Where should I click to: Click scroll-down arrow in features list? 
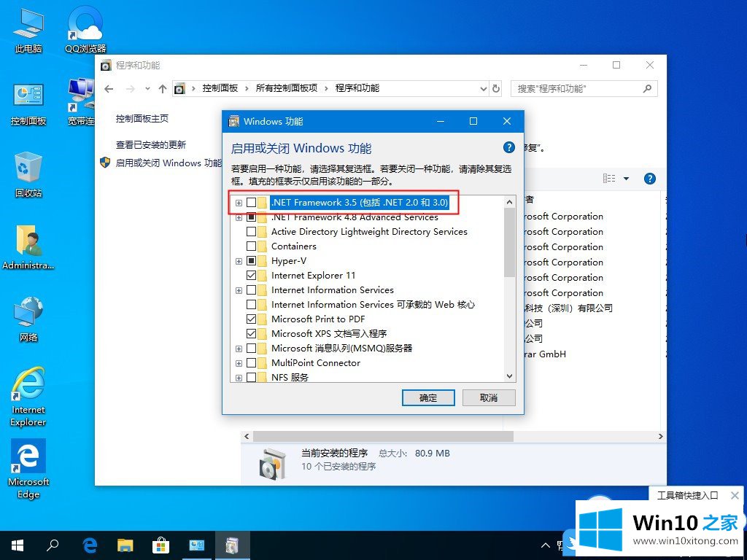(509, 376)
